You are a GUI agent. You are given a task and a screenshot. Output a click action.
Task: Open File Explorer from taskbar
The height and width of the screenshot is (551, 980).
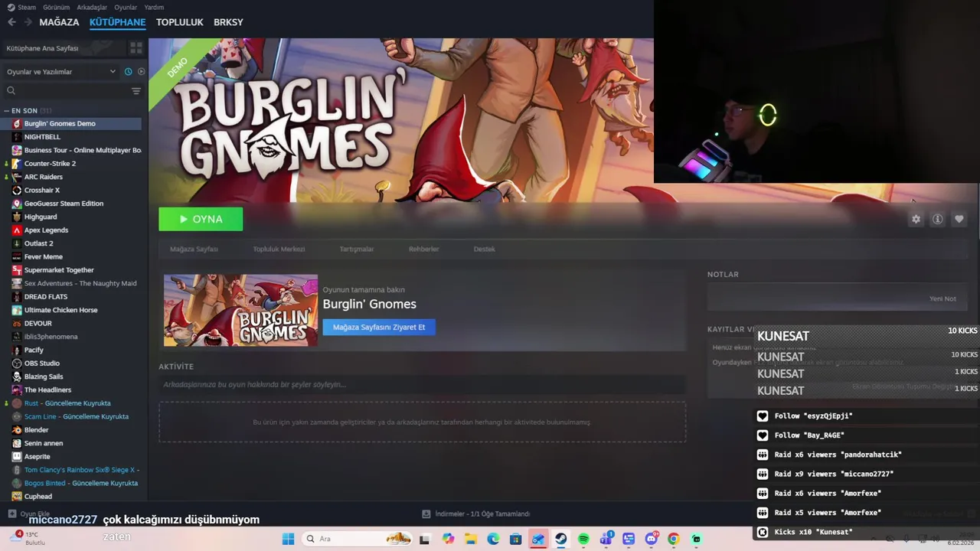[471, 539]
